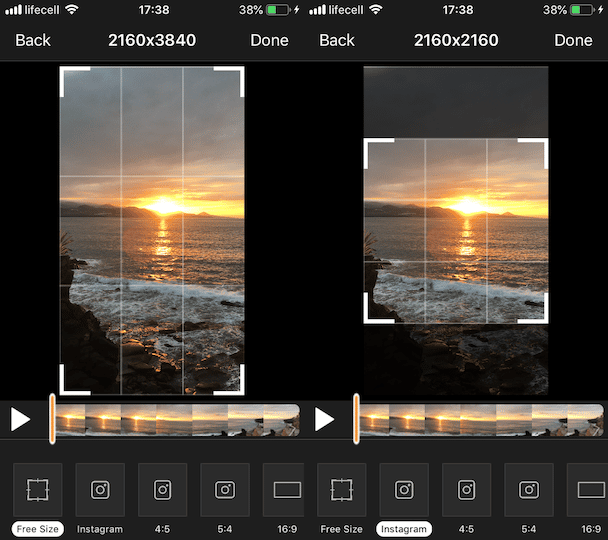This screenshot has height=540, width=608.
Task: Tap the signal bars on the left status bar
Action: click(x=14, y=10)
